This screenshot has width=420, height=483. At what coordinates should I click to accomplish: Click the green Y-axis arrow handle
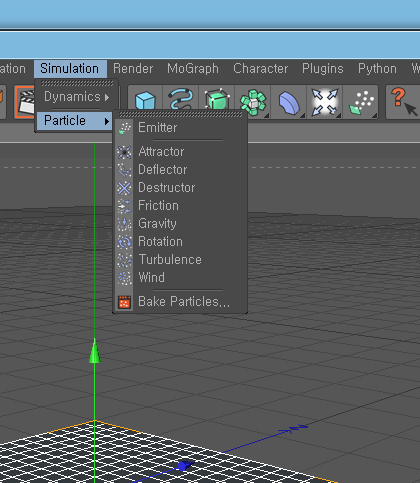(95, 350)
